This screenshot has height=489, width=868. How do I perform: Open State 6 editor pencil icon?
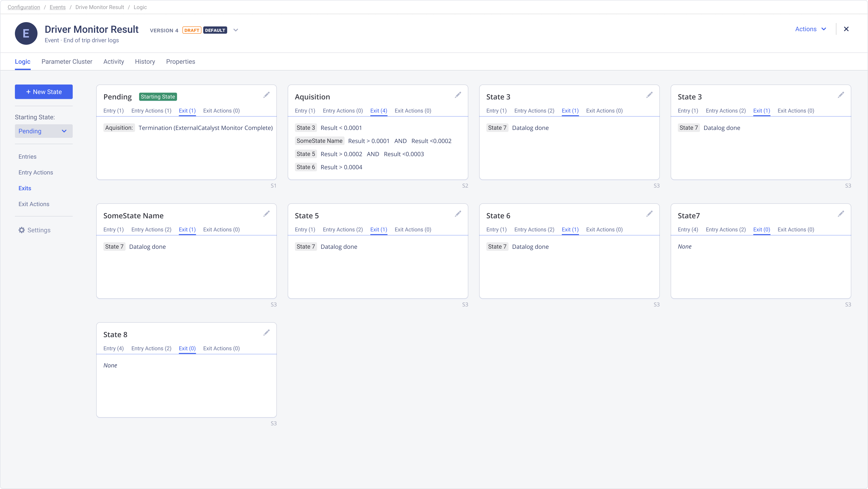pos(649,214)
